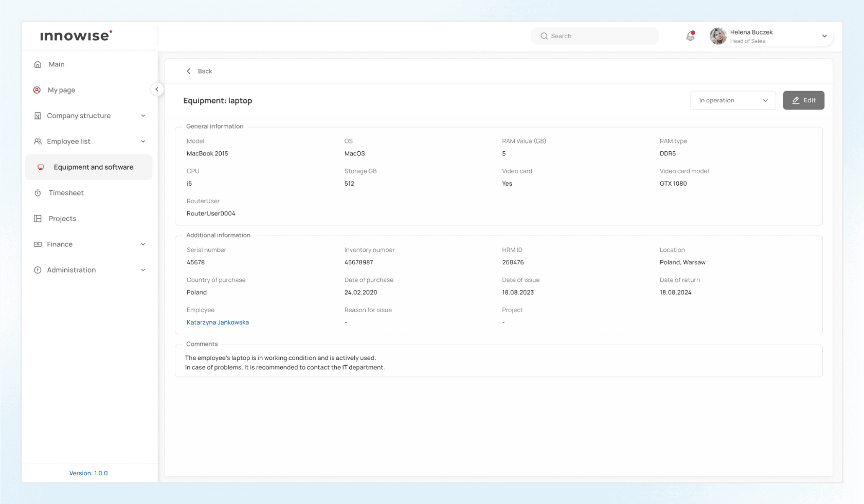Open the In operation status dropdown
The width and height of the screenshot is (864, 504).
click(732, 100)
